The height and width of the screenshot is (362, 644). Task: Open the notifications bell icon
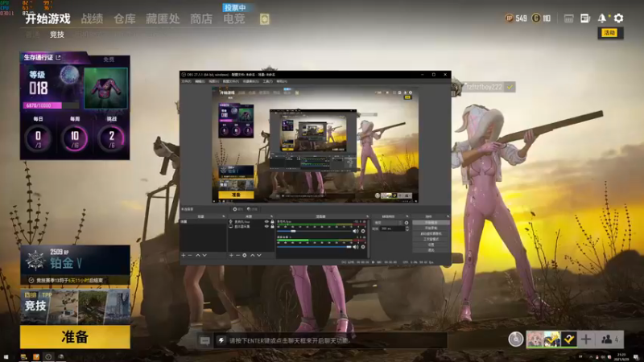tap(601, 18)
